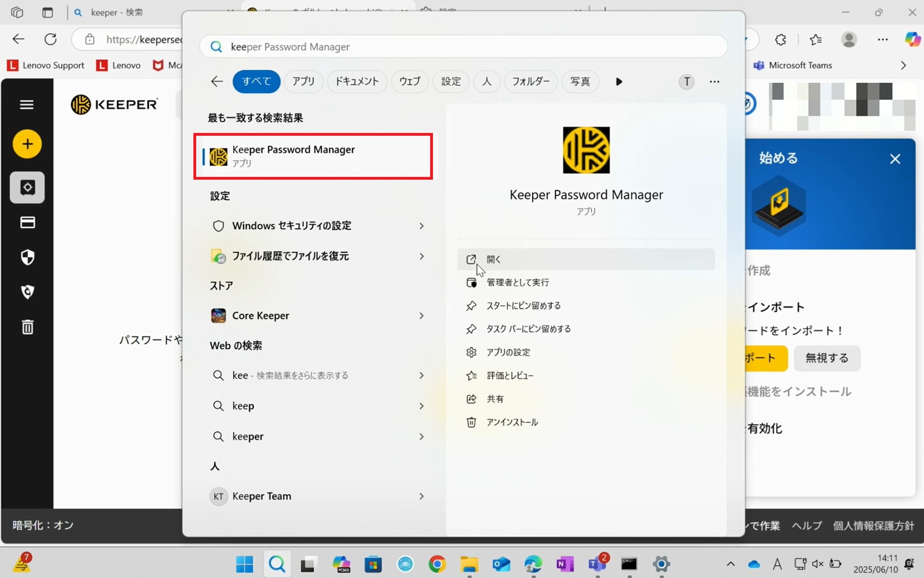Expand the Core Keeper result arrow
Viewport: 924px width, 578px height.
pos(421,316)
